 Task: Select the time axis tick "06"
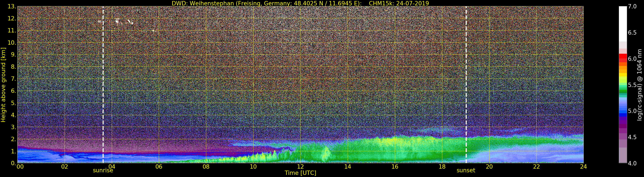coord(159,167)
